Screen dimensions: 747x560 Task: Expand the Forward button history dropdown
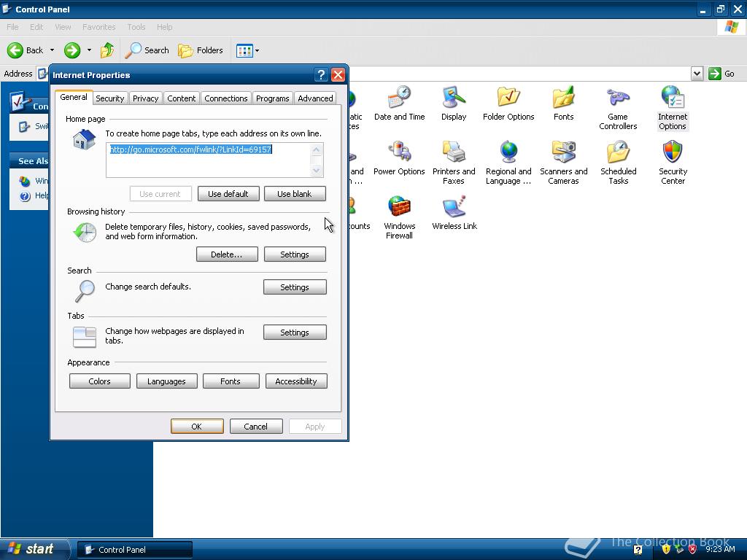[x=89, y=50]
